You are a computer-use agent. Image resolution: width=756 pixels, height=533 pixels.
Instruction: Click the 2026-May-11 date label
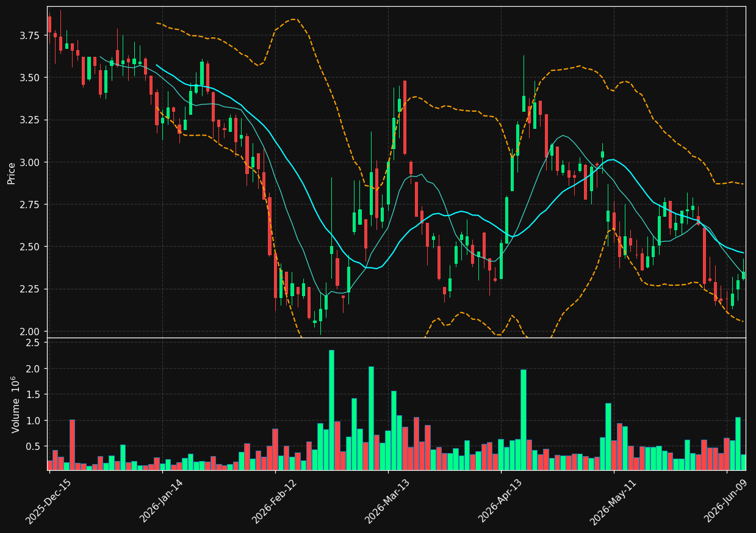(x=613, y=501)
